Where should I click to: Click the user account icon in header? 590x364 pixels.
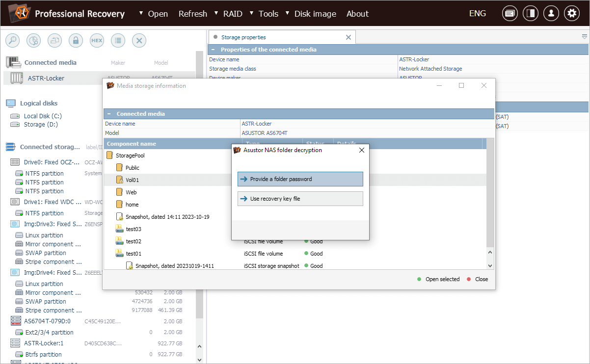click(551, 14)
